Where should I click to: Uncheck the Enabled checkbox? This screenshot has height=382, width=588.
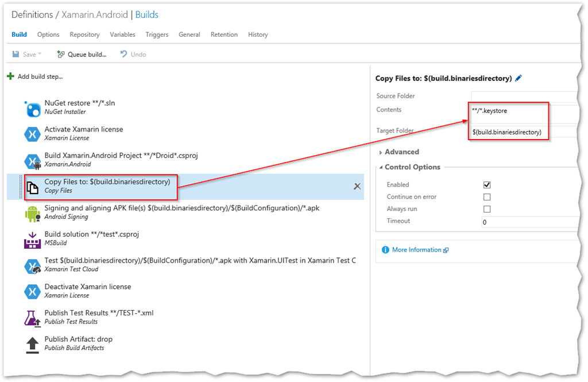(x=487, y=185)
